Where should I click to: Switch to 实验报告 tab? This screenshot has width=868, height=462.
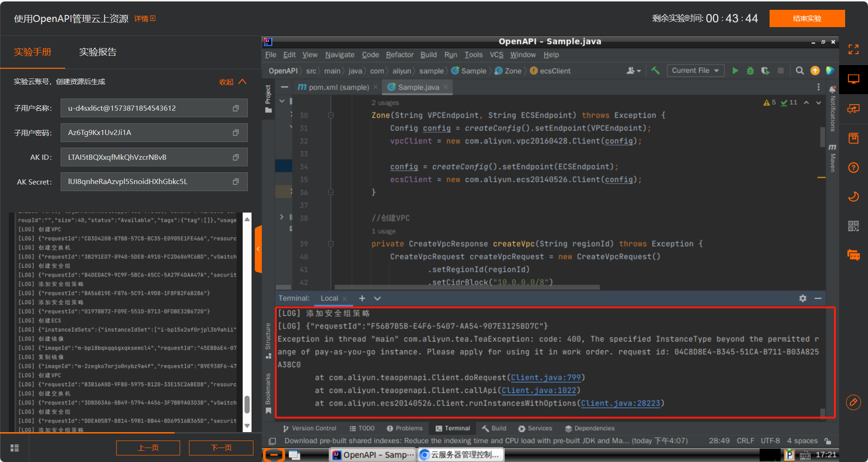point(98,52)
